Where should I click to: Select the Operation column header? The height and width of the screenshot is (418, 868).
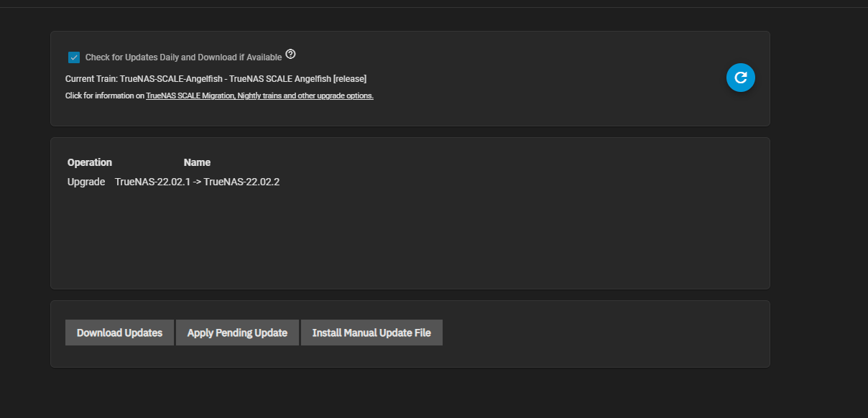coord(90,162)
